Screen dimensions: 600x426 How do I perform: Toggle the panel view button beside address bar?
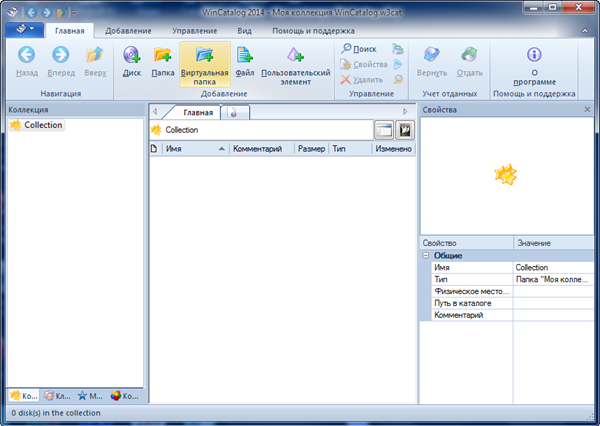click(x=383, y=130)
